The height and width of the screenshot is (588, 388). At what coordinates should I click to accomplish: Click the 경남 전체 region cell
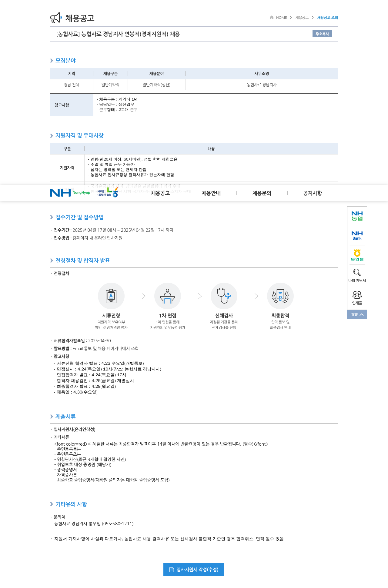(72, 85)
